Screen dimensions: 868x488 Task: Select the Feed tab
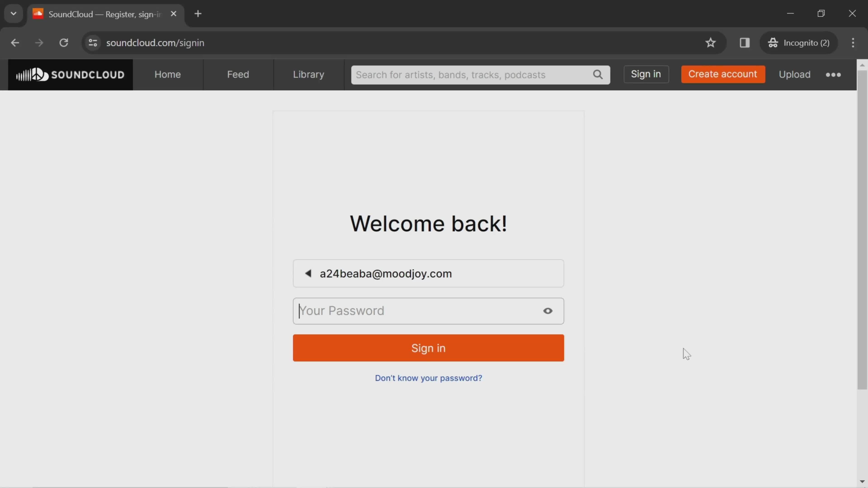[238, 74]
